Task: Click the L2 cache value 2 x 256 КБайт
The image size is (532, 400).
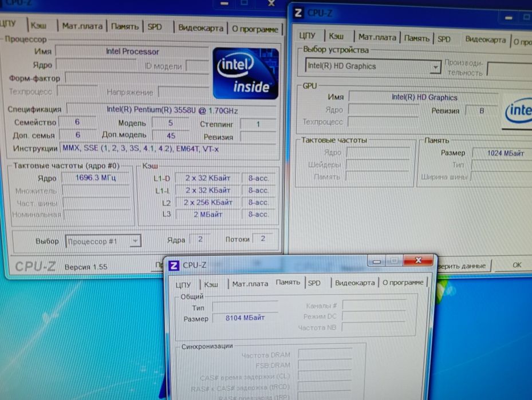Action: click(208, 203)
